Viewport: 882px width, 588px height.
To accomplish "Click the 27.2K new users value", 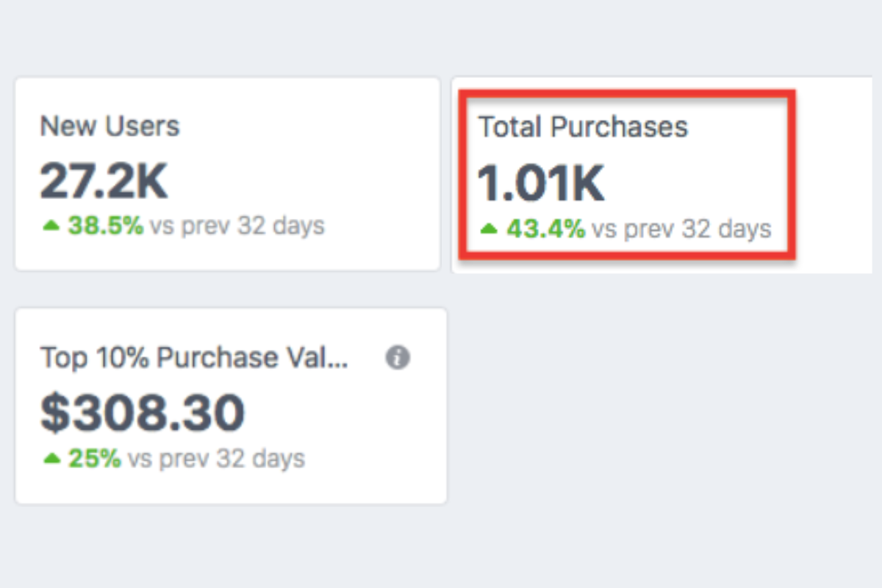I will (104, 180).
